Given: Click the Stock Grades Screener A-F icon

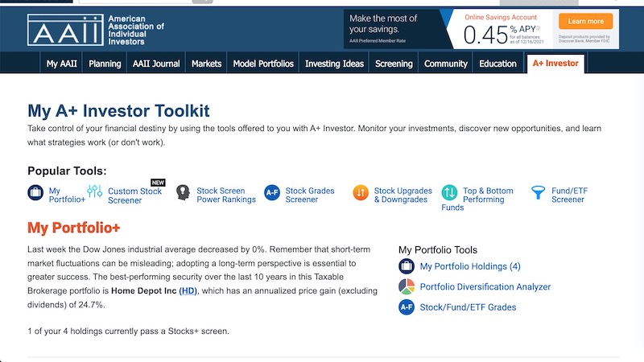Looking at the screenshot, I should pos(272,192).
